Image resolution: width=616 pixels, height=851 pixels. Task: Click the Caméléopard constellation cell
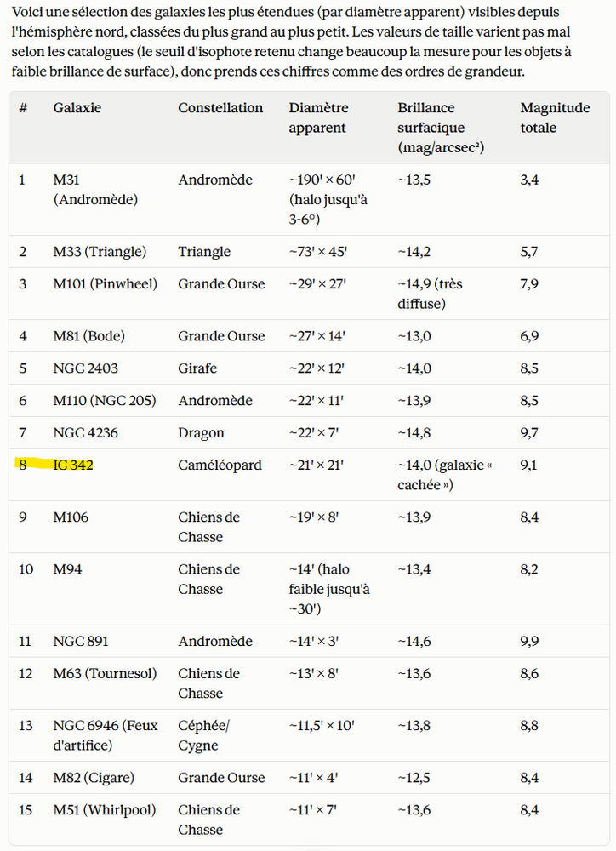pyautogui.click(x=220, y=465)
